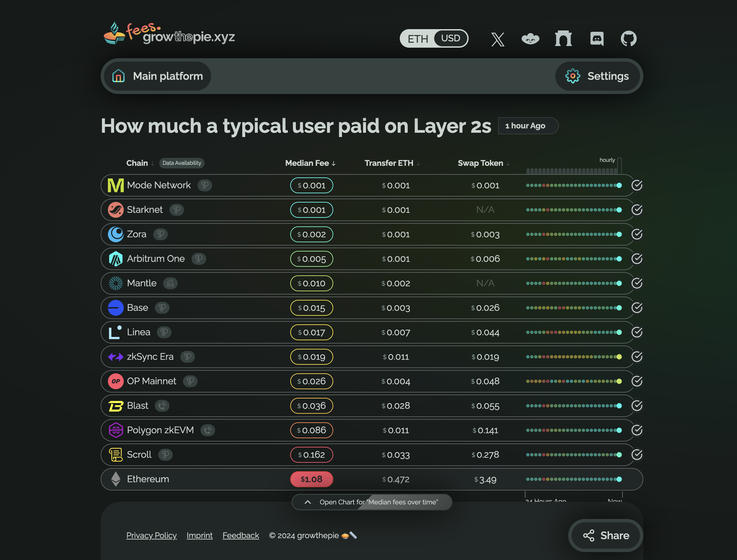737x560 pixels.
Task: Sort by the Median Fee column header
Action: (310, 163)
